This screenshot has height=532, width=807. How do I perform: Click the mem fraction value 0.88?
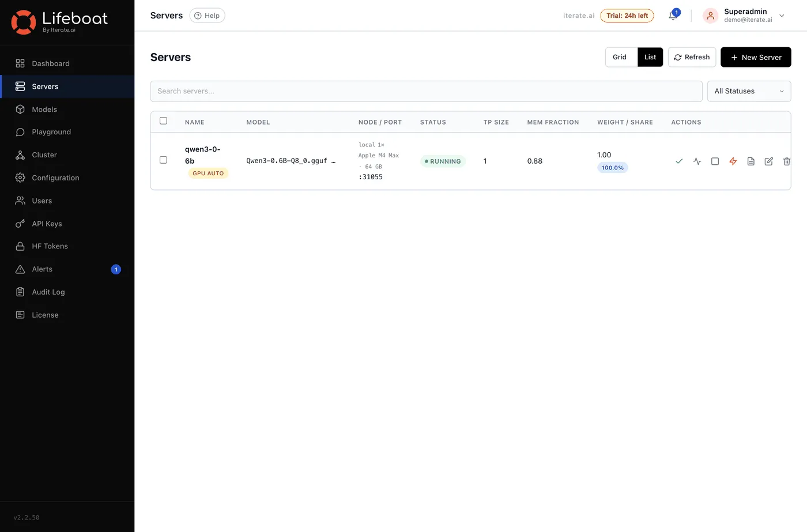[x=535, y=161]
